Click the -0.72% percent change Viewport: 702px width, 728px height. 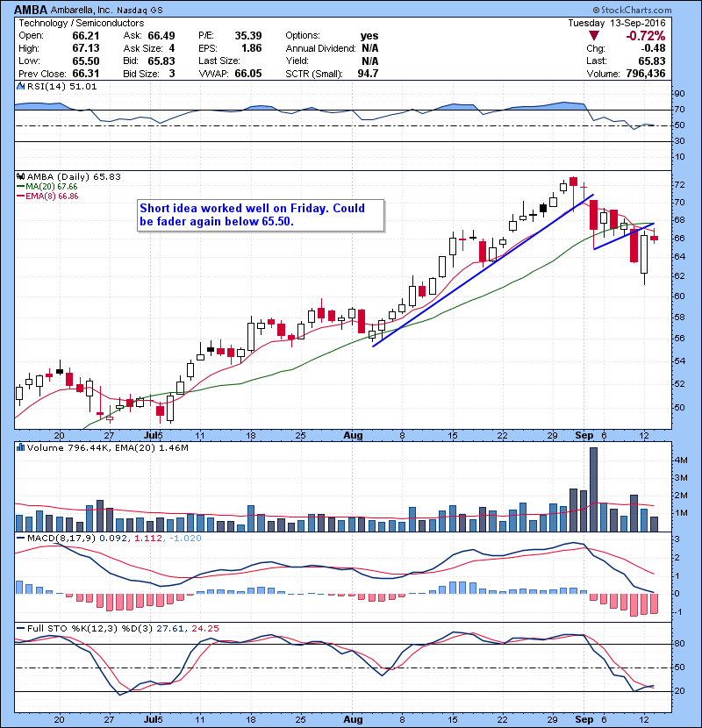point(645,36)
